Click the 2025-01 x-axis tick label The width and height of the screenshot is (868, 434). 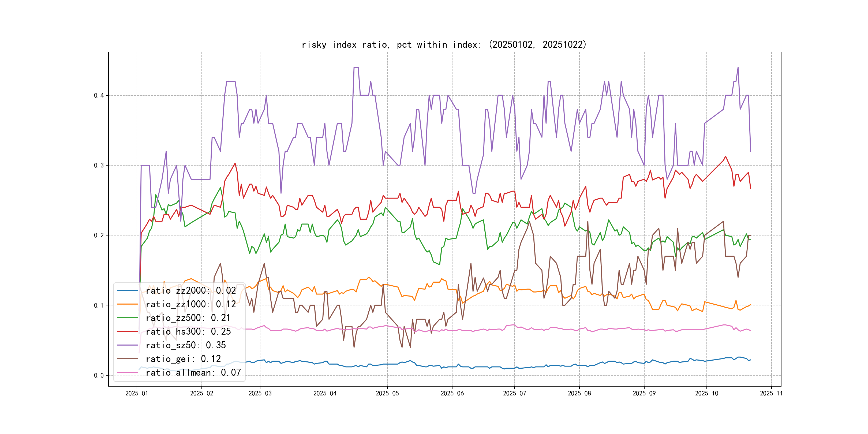[136, 393]
